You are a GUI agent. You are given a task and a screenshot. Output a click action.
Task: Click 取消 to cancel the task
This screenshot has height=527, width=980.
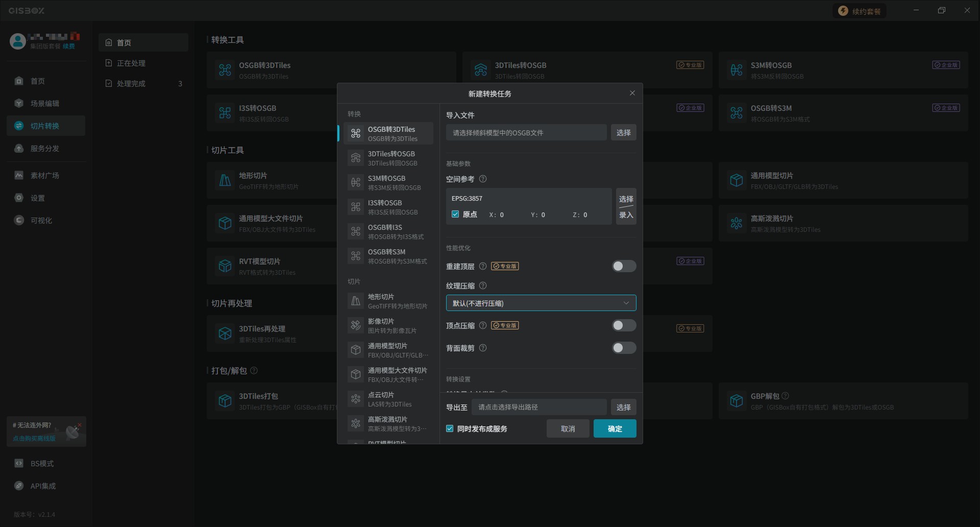click(x=568, y=429)
